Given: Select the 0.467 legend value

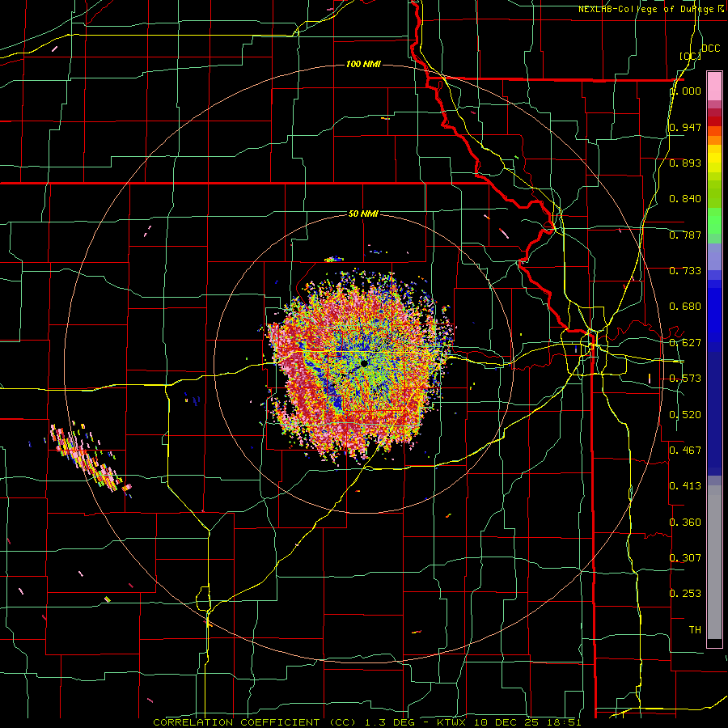Looking at the screenshot, I should point(686,451).
